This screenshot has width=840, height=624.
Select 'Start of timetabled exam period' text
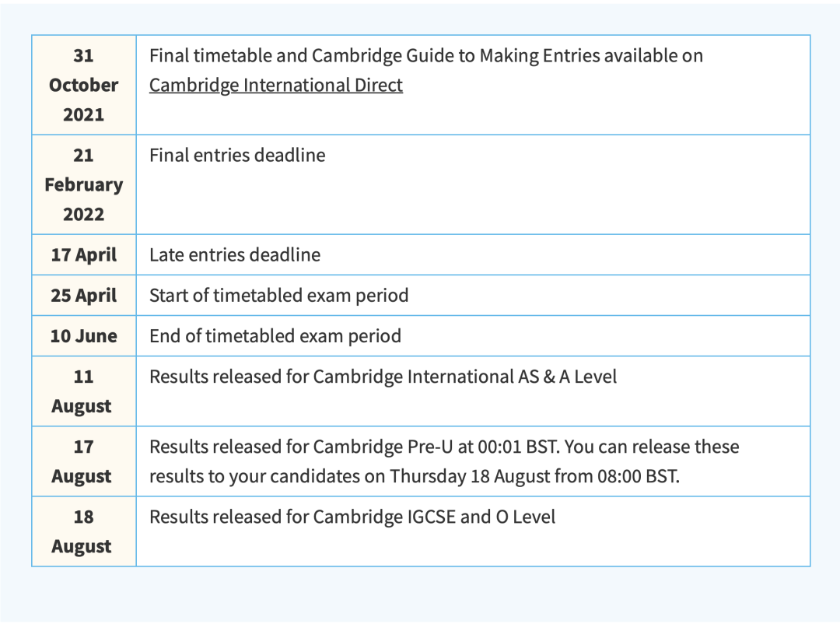[278, 296]
